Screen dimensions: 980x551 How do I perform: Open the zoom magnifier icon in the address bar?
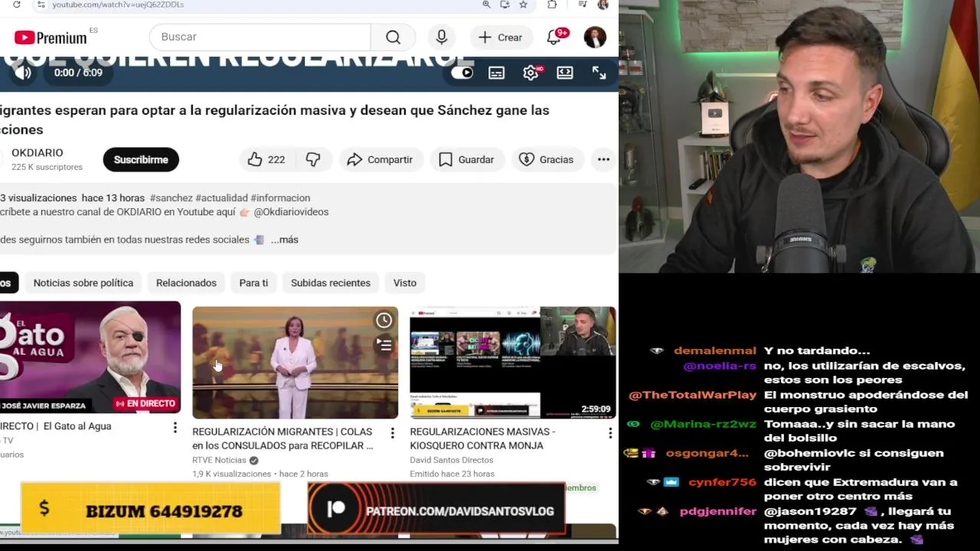[x=486, y=5]
